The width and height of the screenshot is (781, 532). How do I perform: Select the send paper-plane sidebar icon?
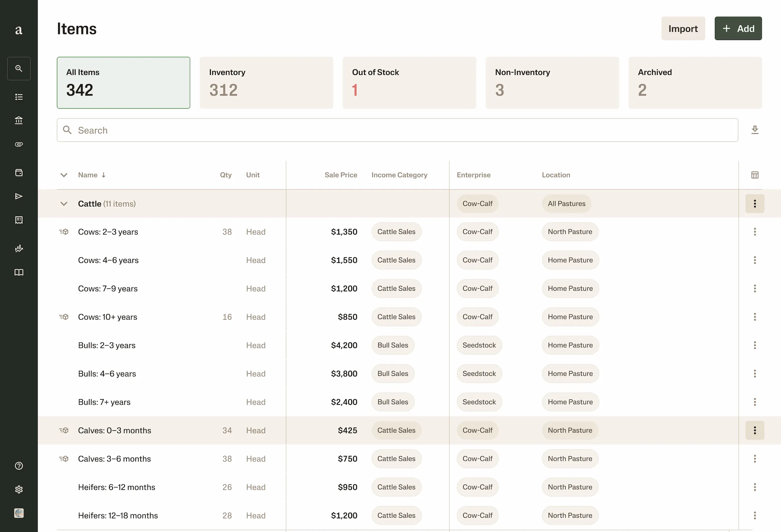click(19, 196)
